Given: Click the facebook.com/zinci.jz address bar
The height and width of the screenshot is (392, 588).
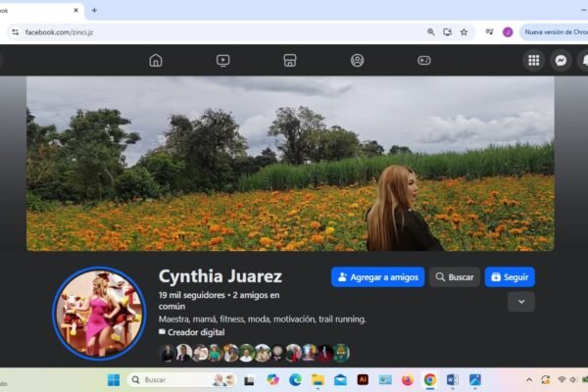Looking at the screenshot, I should pos(196,31).
